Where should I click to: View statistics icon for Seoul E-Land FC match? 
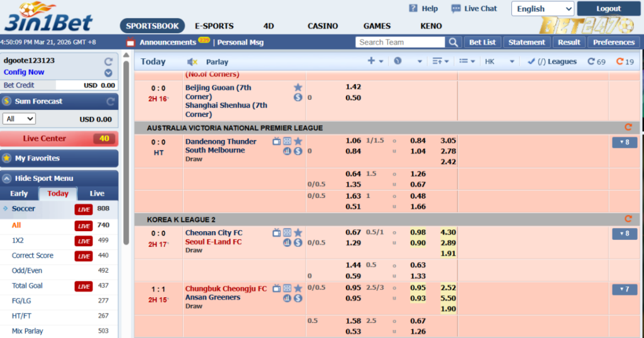(287, 243)
